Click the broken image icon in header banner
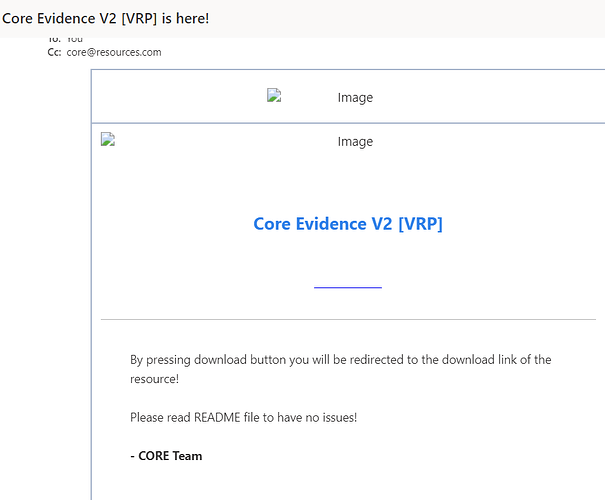This screenshot has height=500, width=605. 274,95
